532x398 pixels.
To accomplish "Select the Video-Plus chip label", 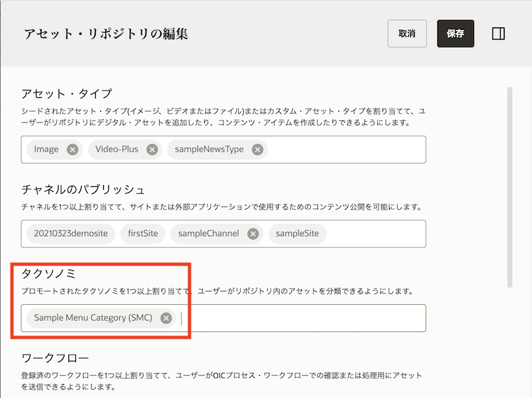I will tap(116, 150).
